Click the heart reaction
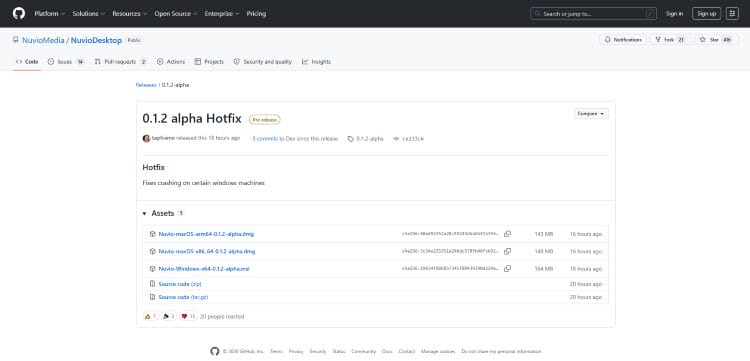The image size is (750, 361). coord(188,317)
